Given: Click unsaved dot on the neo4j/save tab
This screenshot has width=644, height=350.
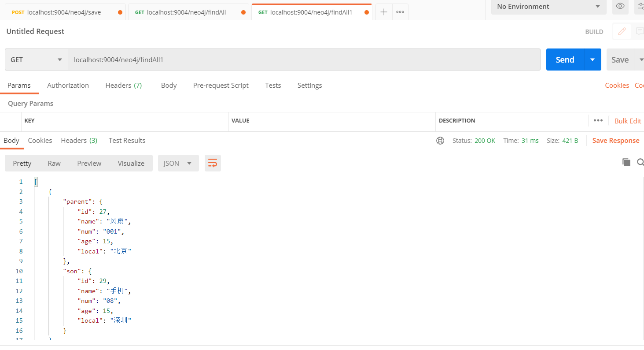Looking at the screenshot, I should [x=120, y=12].
